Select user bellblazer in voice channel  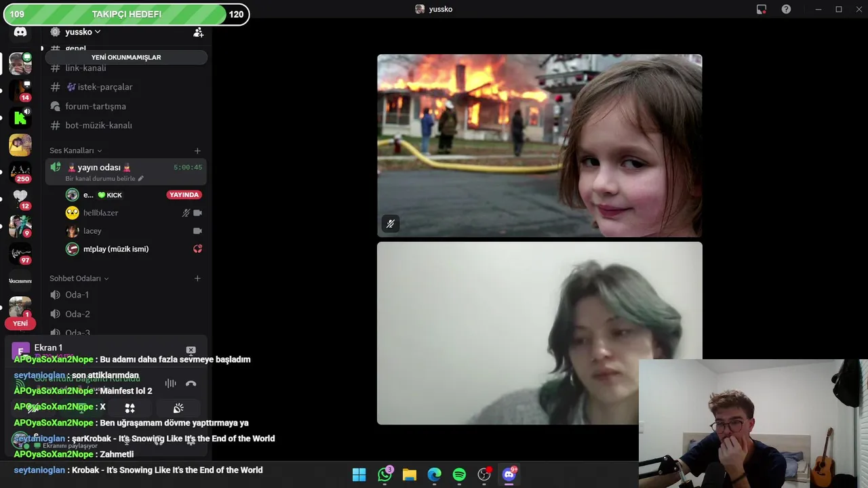(x=100, y=213)
